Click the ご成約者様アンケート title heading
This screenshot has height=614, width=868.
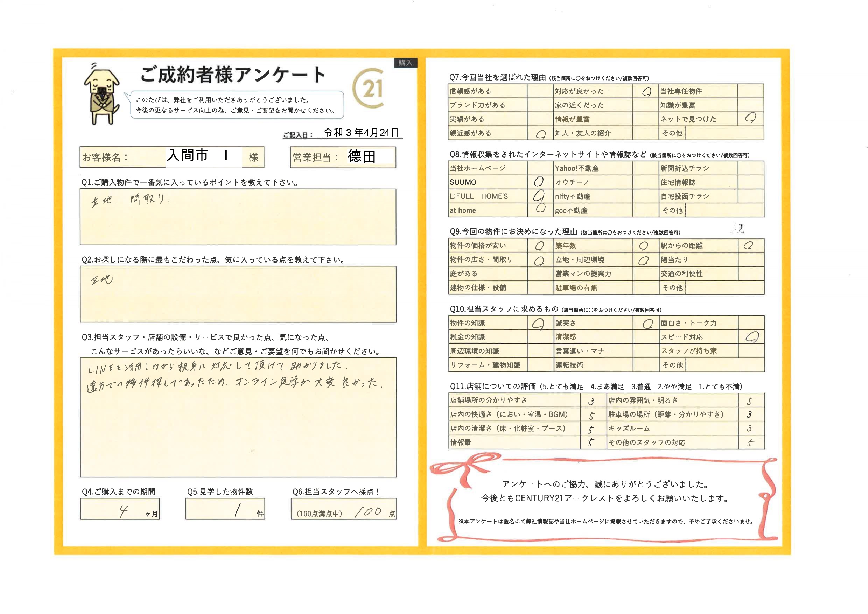pos(232,75)
